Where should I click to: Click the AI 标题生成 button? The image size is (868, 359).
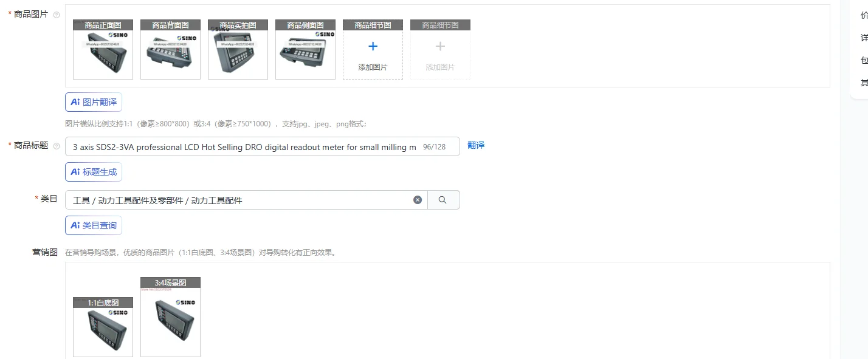94,172
